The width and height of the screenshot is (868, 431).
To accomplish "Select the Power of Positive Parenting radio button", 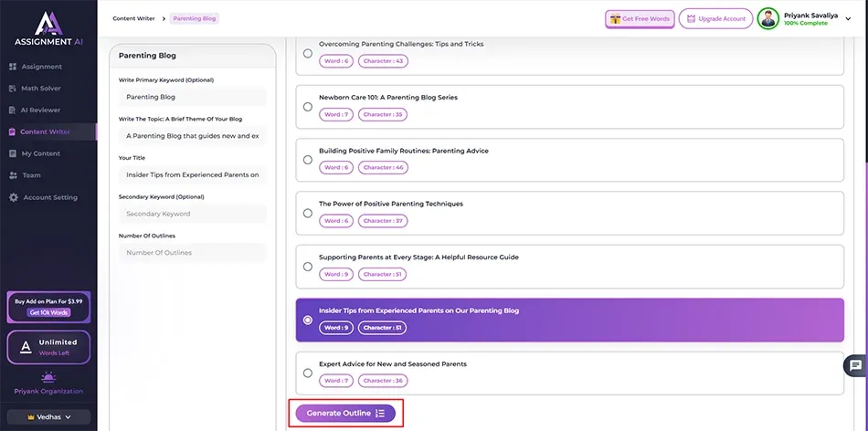I will tap(307, 214).
